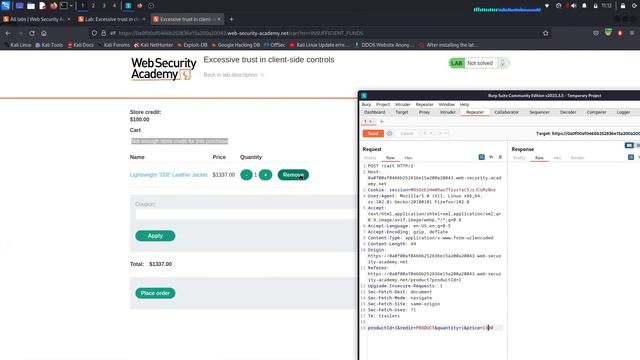
Task: Close the active 'Excessive trust in client' tab
Action: (x=219, y=19)
